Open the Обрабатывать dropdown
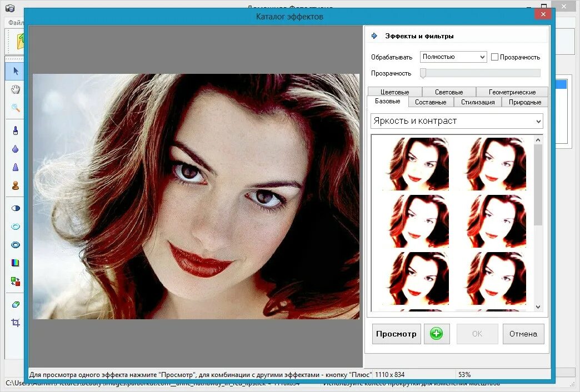 tap(453, 57)
